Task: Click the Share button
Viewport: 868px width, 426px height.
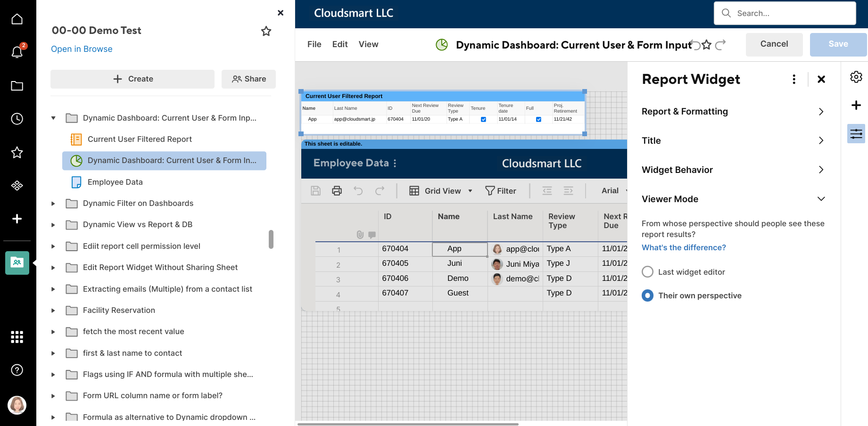Action: (248, 79)
